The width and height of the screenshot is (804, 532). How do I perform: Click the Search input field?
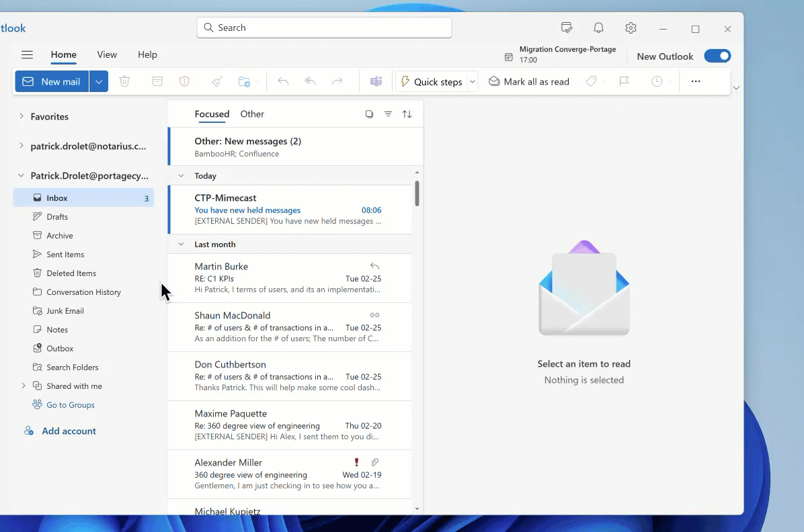point(324,28)
